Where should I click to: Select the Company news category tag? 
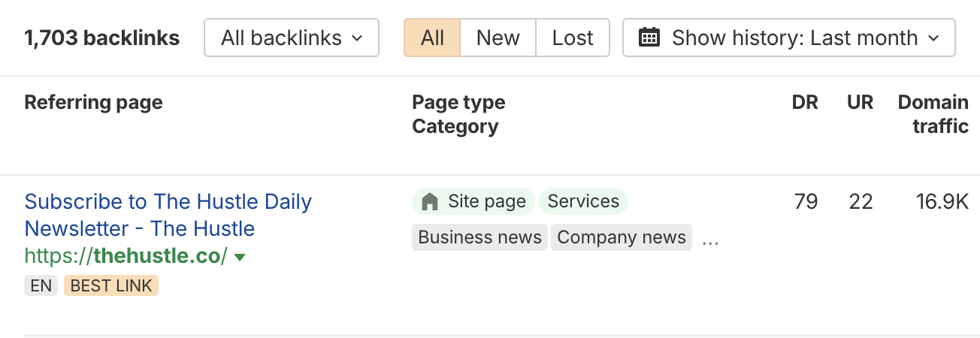point(622,237)
